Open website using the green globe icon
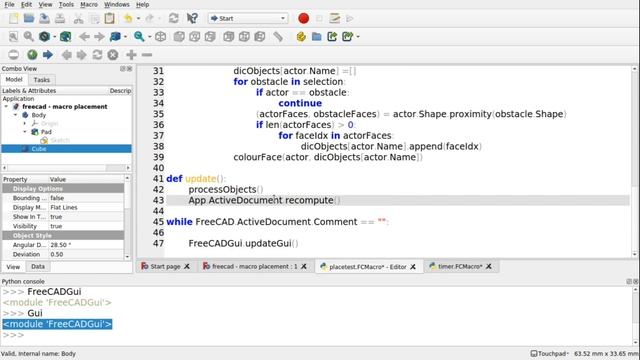The height and width of the screenshot is (360, 640). tap(32, 55)
